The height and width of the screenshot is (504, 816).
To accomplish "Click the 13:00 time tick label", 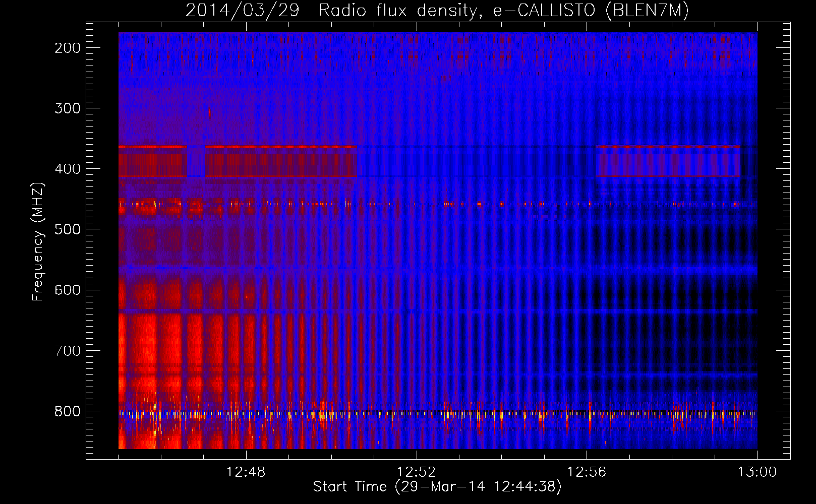I will 757,472.
